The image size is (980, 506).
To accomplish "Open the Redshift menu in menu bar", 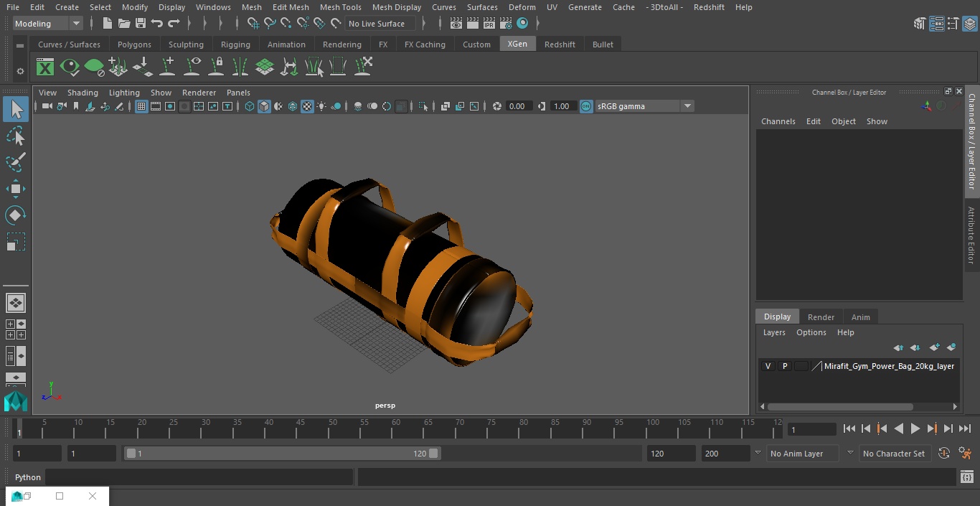I will click(708, 7).
